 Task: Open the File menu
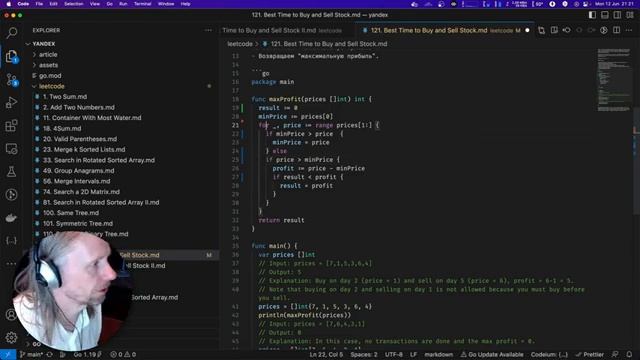point(39,4)
